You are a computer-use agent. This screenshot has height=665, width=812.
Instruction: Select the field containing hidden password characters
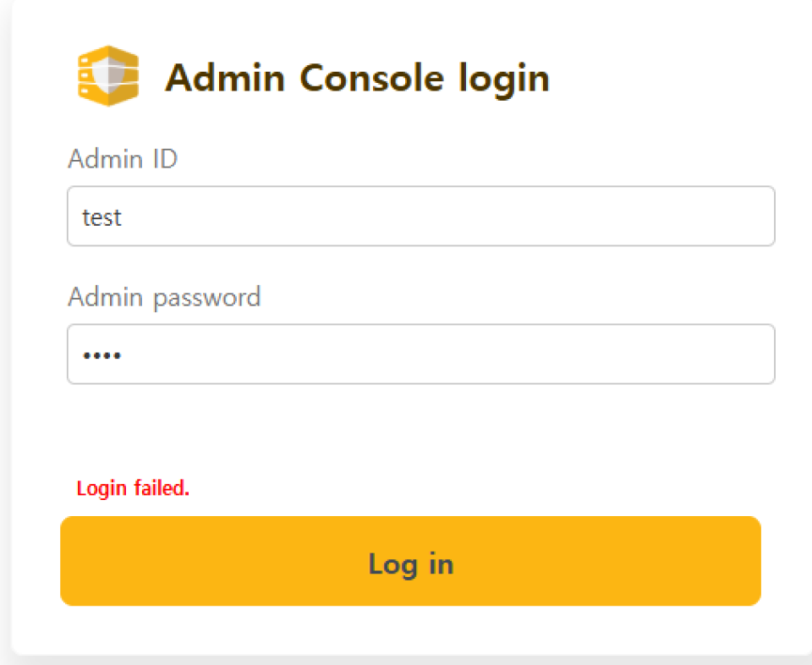click(421, 354)
